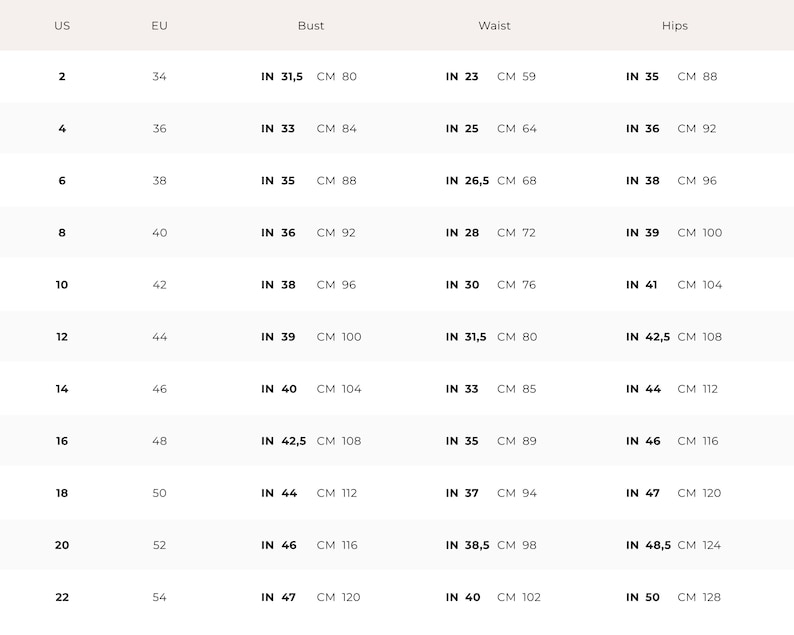
Task: Select US size 14 row label
Action: [x=62, y=389]
